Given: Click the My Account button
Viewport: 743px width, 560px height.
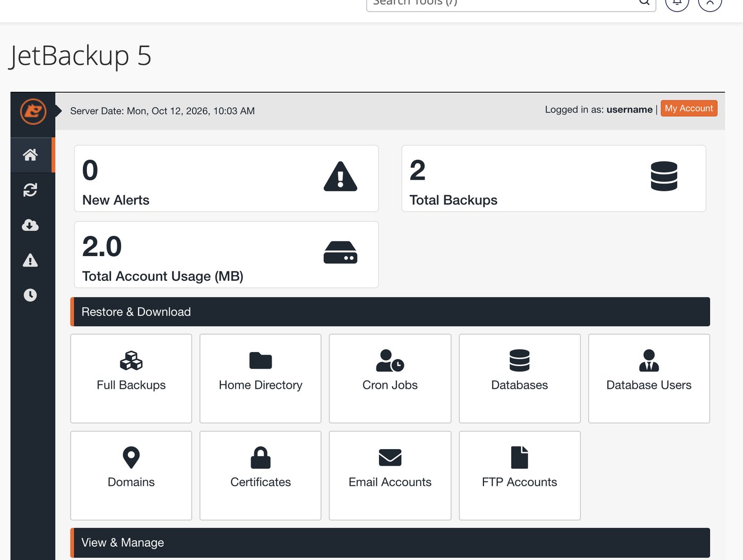Looking at the screenshot, I should click(689, 108).
